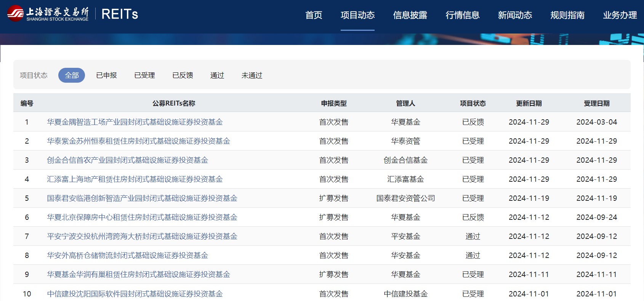Open 华夏金隅智造工场产业园 REIT fund link

tap(135, 122)
